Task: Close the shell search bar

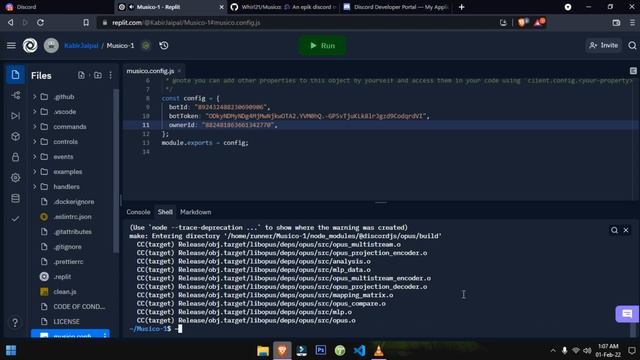Action: tap(626, 230)
